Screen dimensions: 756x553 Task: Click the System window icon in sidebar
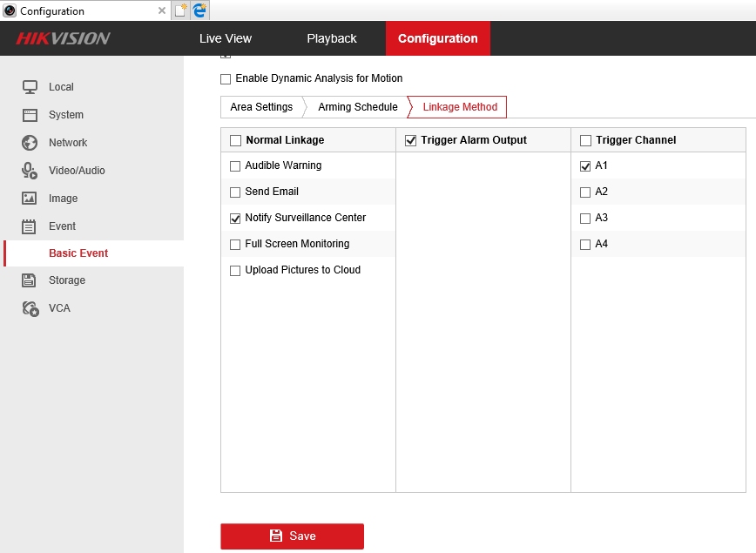coord(30,115)
